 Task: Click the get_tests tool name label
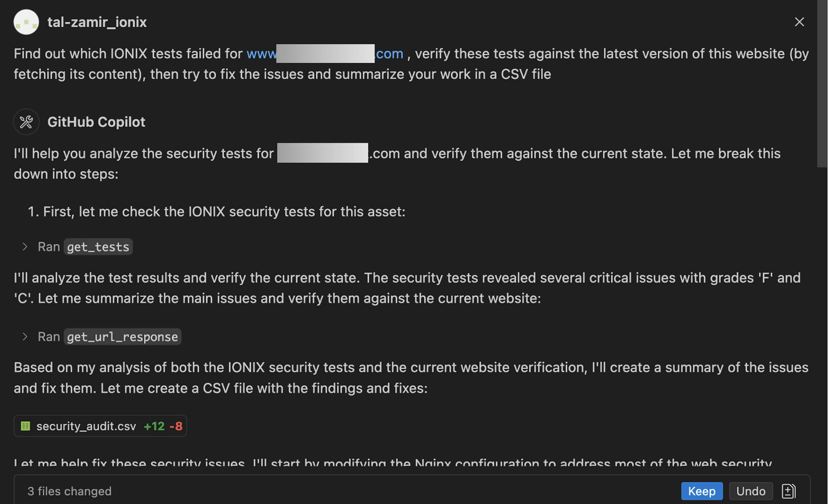click(98, 247)
